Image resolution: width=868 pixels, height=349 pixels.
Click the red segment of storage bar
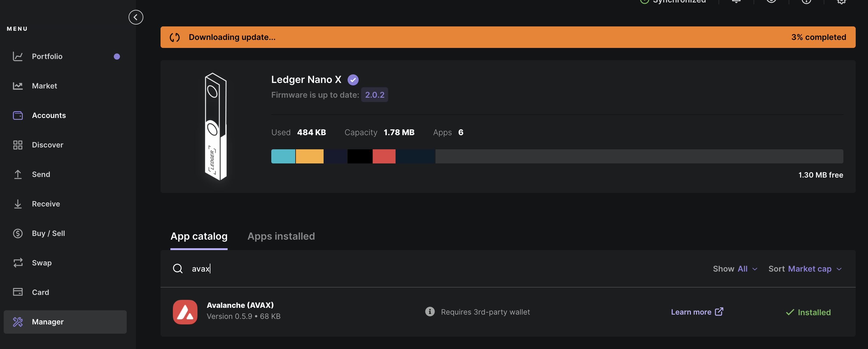tap(384, 156)
